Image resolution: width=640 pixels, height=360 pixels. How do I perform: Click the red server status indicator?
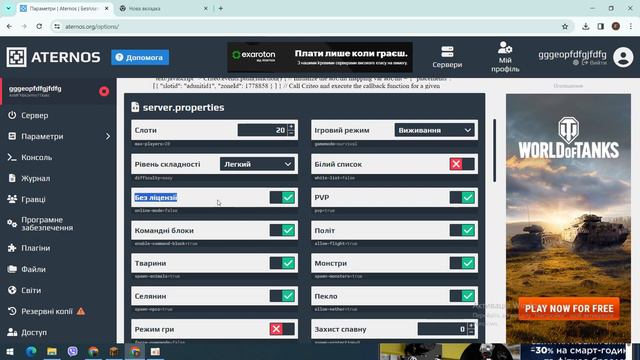coord(104,91)
